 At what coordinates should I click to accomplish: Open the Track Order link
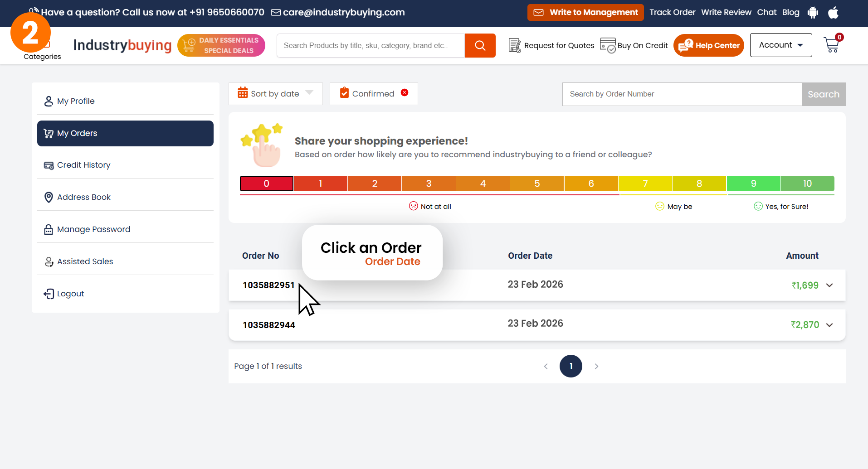672,12
